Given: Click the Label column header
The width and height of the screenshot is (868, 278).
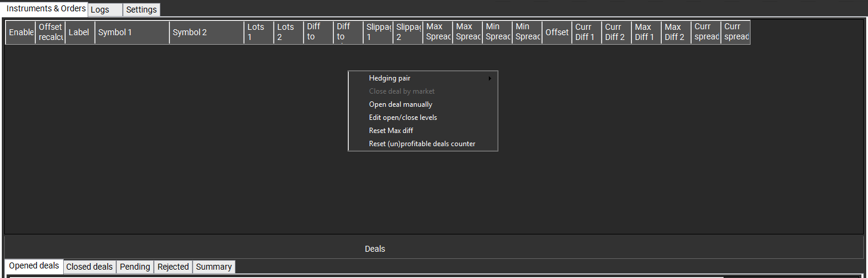Looking at the screenshot, I should click(x=80, y=32).
